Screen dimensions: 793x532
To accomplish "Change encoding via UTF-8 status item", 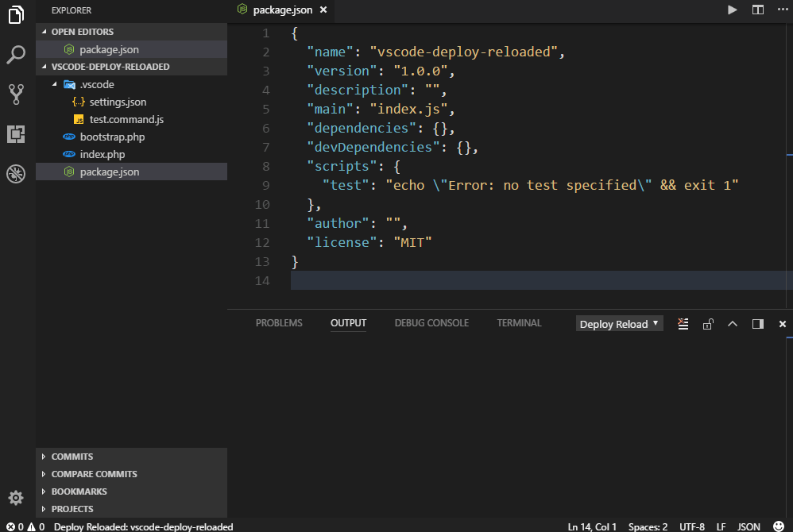I will (x=692, y=526).
